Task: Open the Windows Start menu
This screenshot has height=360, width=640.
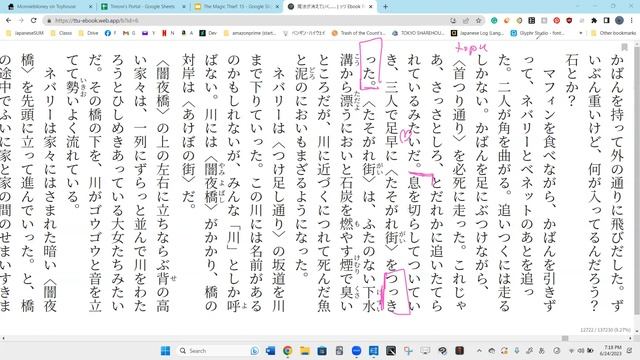Action: point(165,351)
